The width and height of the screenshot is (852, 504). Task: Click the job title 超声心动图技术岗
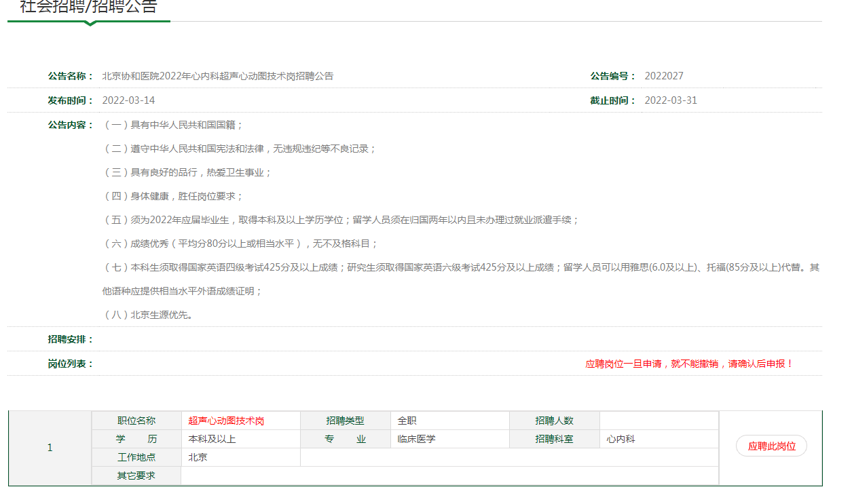226,421
